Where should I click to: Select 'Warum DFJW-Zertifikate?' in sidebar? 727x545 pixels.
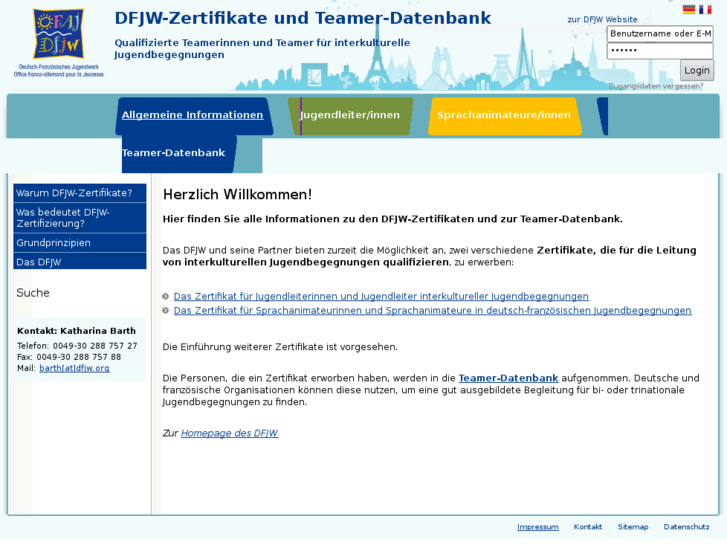tap(80, 193)
